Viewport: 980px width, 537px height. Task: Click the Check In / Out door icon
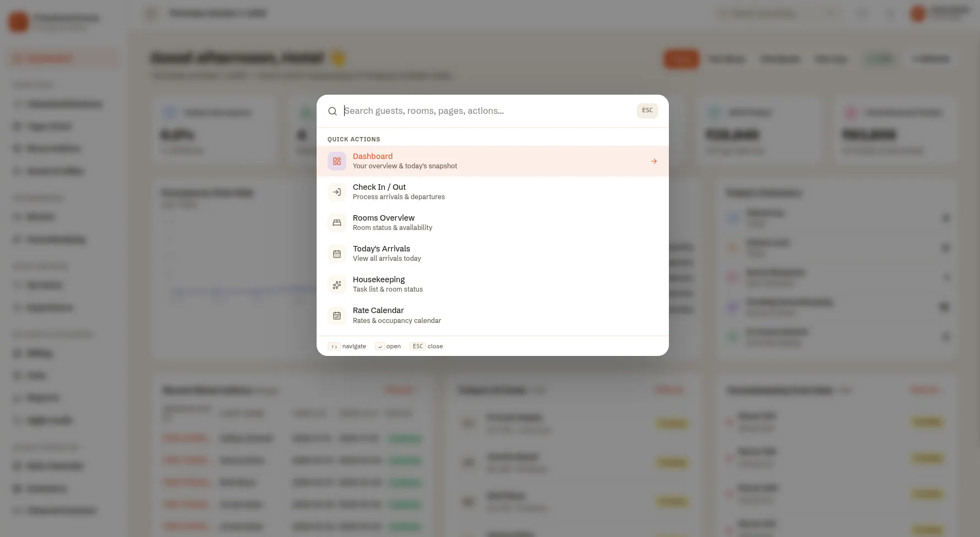[337, 192]
